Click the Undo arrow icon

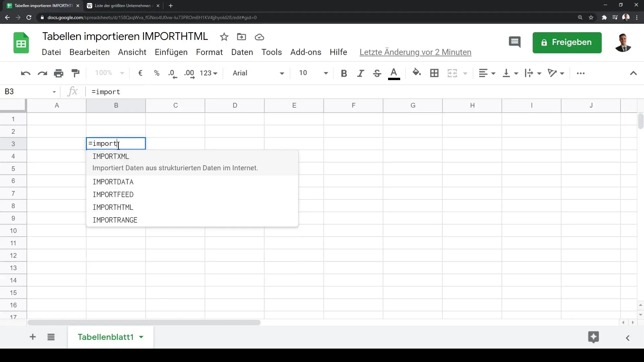coord(25,73)
